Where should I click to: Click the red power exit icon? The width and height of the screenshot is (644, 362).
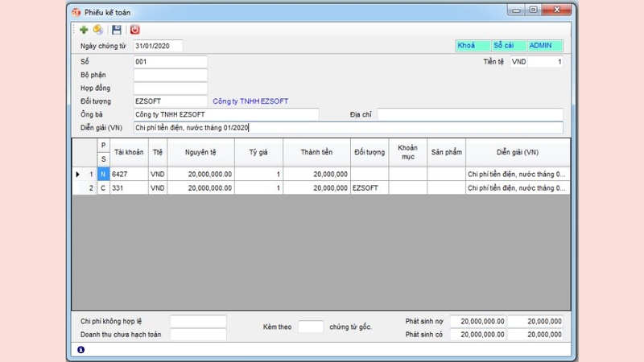(x=134, y=30)
